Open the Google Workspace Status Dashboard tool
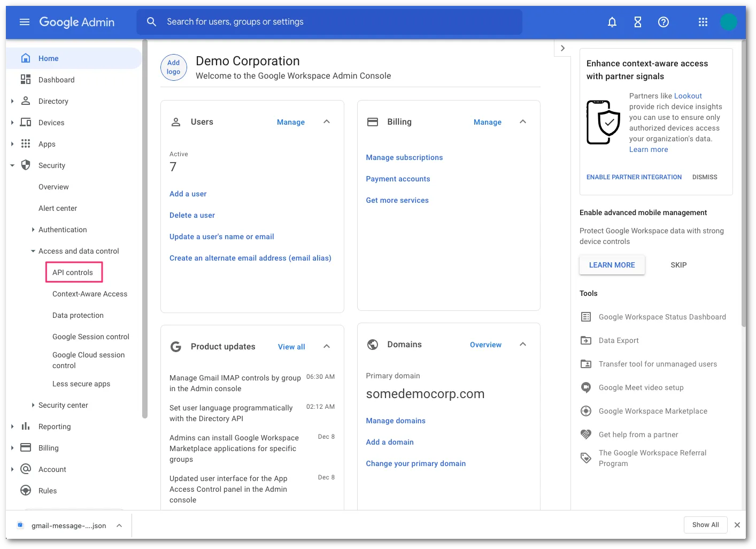Image resolution: width=756 pixels, height=549 pixels. (x=662, y=317)
